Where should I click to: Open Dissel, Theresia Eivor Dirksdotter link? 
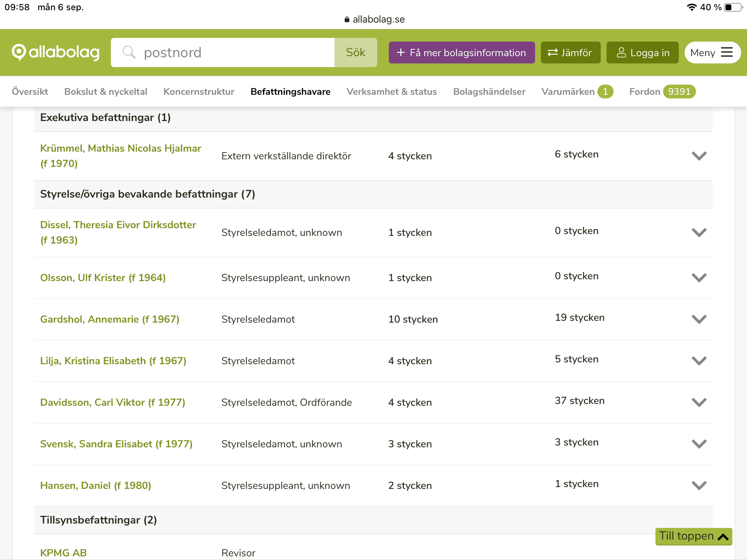click(x=118, y=232)
